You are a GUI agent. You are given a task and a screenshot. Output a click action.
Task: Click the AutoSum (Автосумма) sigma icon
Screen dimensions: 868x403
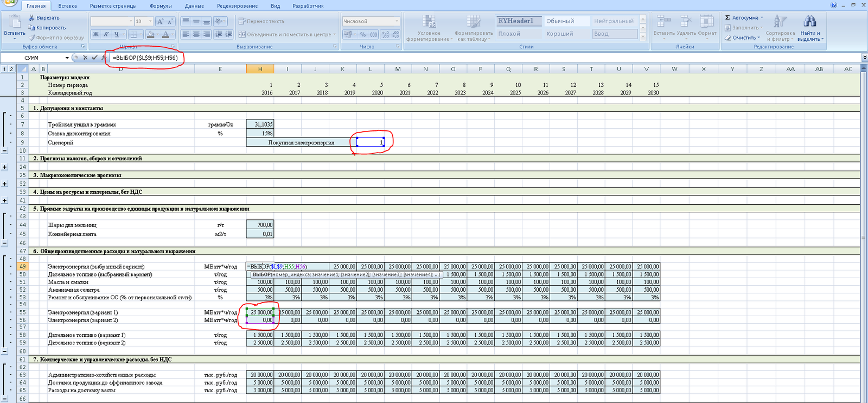[x=728, y=18]
